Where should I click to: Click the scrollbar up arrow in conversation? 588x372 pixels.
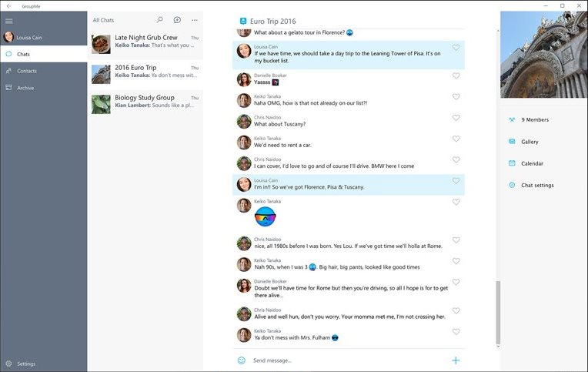click(x=498, y=31)
